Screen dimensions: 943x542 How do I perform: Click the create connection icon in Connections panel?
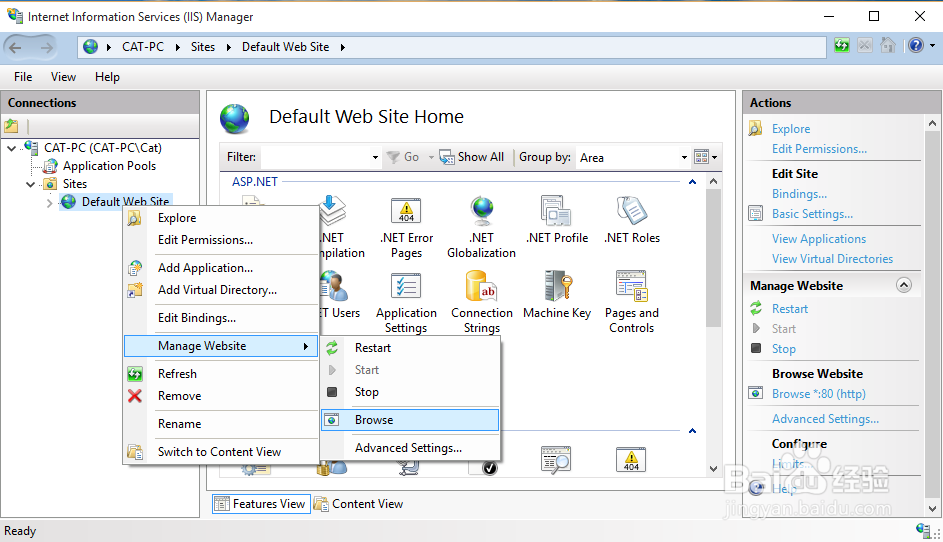coord(11,126)
